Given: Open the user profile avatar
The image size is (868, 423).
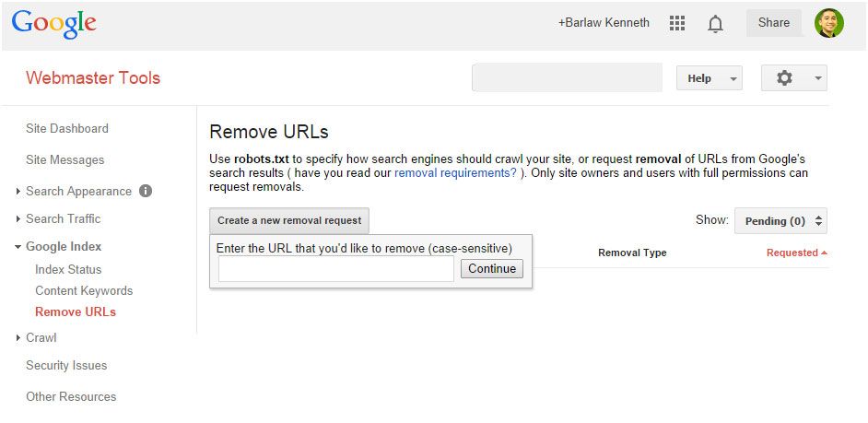Looking at the screenshot, I should pos(828,23).
